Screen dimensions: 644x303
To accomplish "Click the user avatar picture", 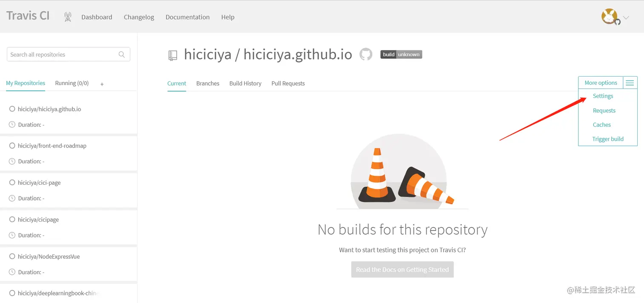I will 609,17.
